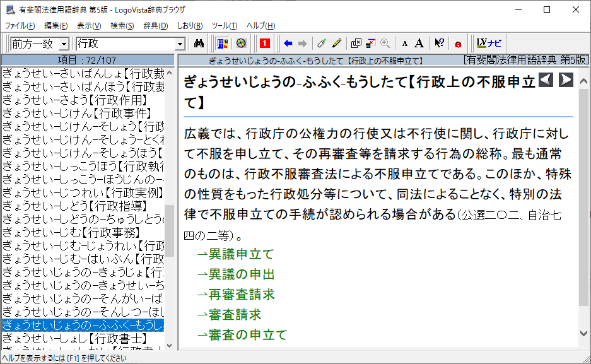Click the article pane scroll-down arrow
Viewport: 591px width, 364px height.
point(583,333)
